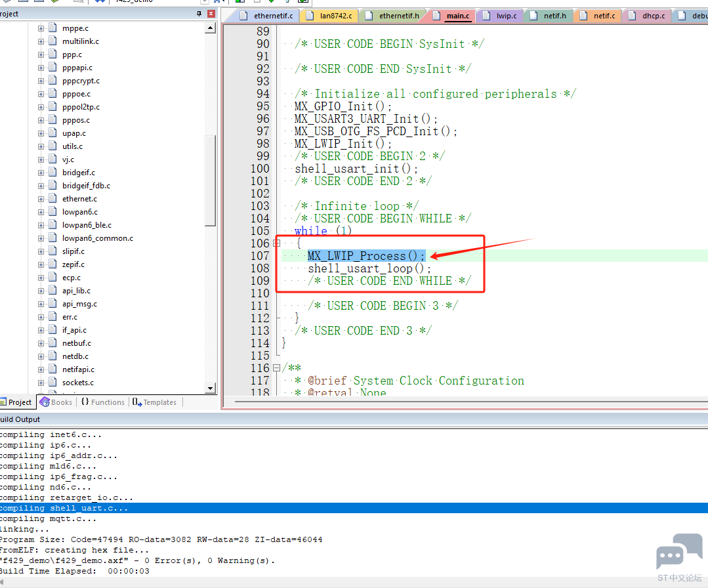Click project tree scroll up arrow
Screen dimensions: 708x588
(x=210, y=28)
